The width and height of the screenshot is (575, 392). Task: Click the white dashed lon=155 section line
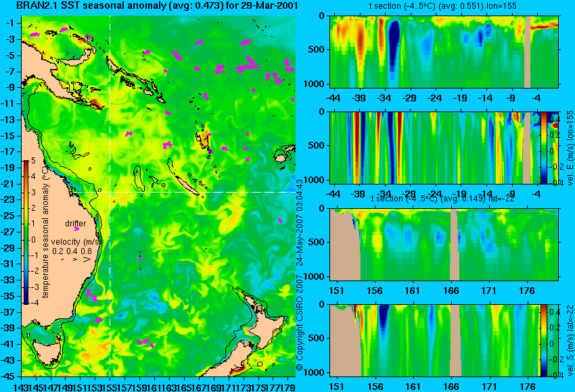tap(110, 196)
